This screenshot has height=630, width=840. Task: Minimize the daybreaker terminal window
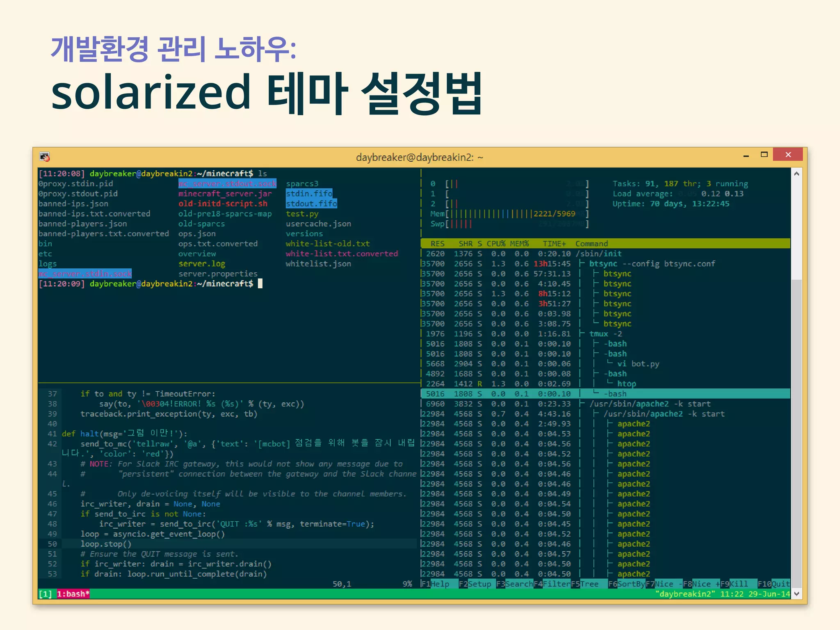pos(746,155)
